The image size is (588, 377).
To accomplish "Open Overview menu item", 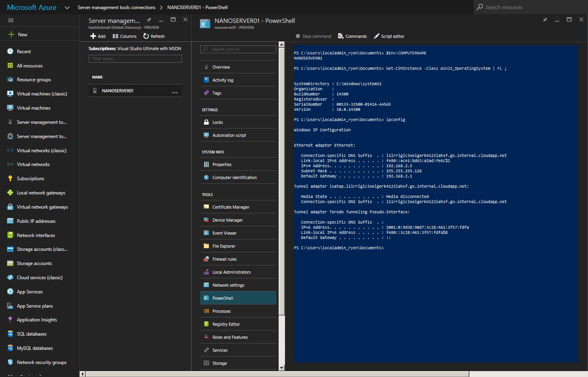I will tap(238, 67).
